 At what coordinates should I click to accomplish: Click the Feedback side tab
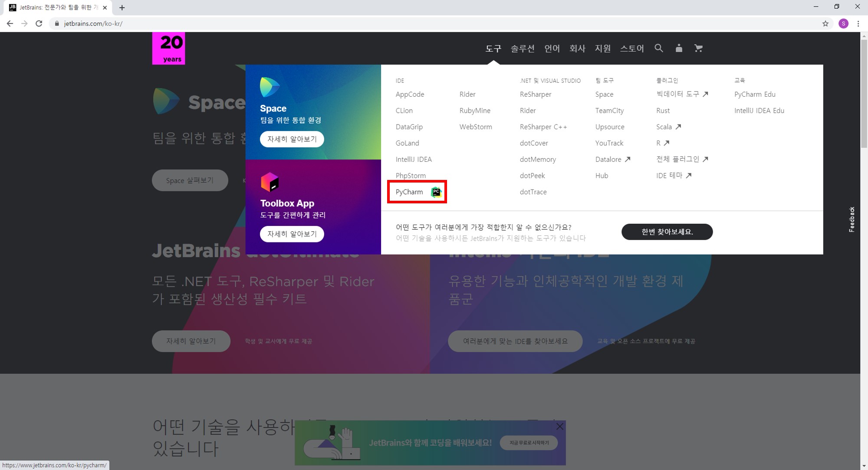[x=852, y=219]
